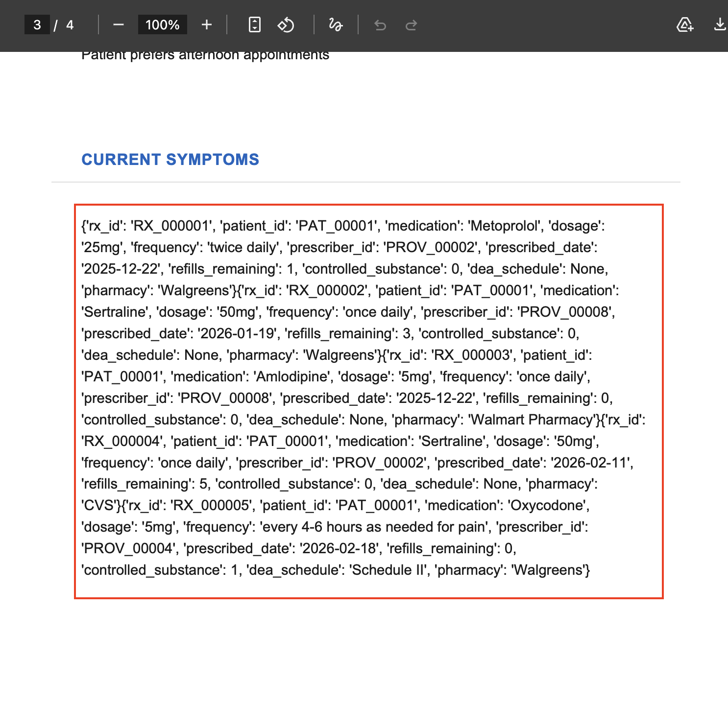Click the text Patient prefers afternoon appointments

point(206,55)
